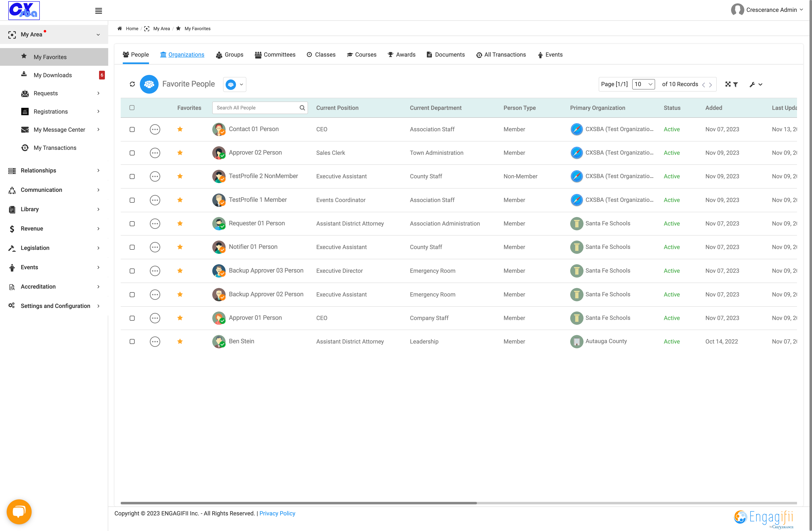Image resolution: width=812 pixels, height=531 pixels.
Task: Click the search magnifier in Search All People
Action: 302,107
